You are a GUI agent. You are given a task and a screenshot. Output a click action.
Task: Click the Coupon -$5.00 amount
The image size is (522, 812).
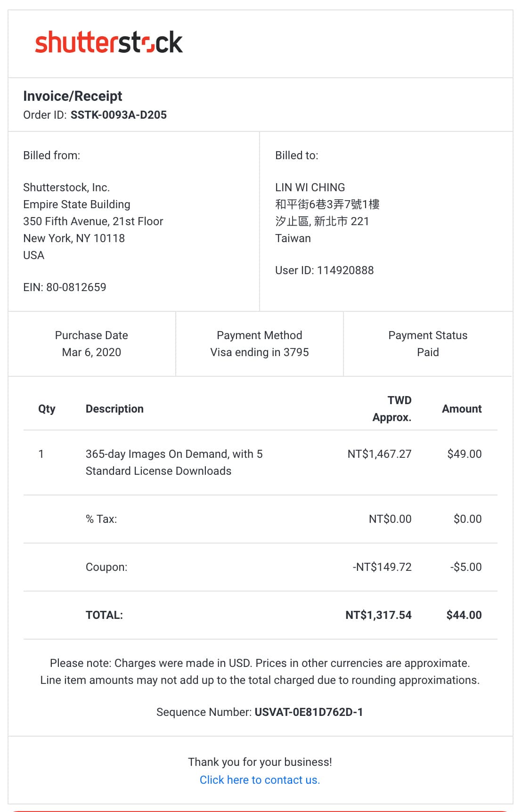(x=466, y=567)
